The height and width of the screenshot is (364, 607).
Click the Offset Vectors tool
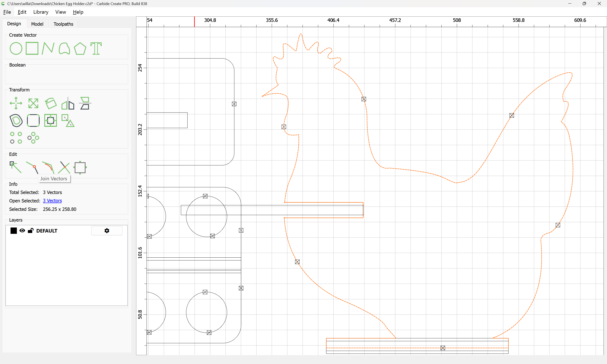tap(16, 120)
